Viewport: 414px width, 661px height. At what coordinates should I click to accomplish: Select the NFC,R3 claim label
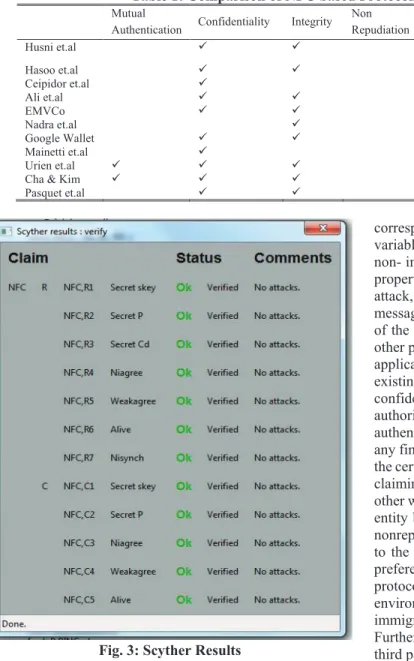click(79, 344)
